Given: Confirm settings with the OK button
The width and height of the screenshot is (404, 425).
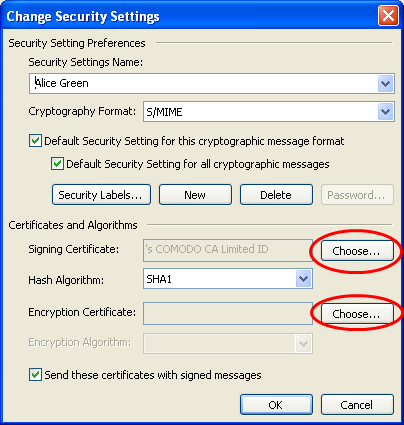Looking at the screenshot, I should (x=276, y=405).
